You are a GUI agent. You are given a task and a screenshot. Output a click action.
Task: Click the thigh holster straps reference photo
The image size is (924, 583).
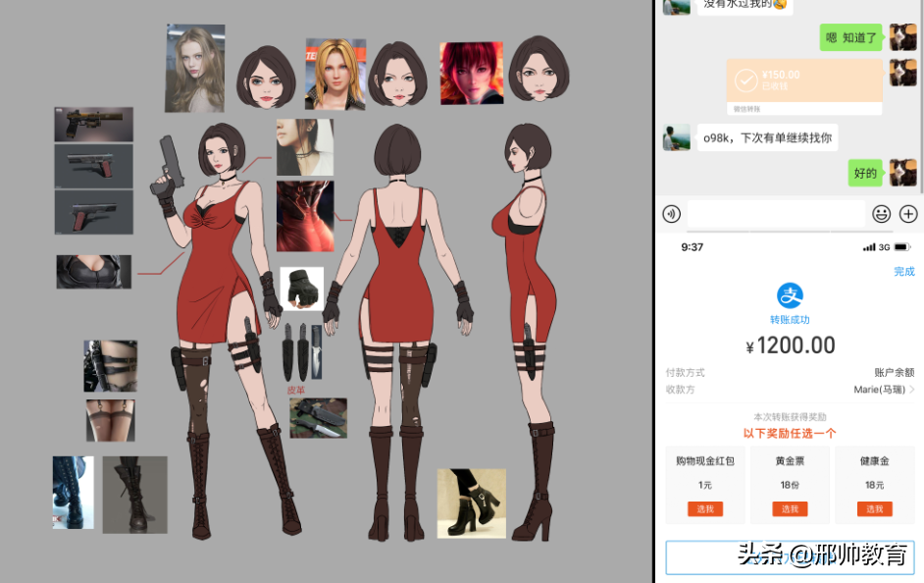[x=110, y=366]
